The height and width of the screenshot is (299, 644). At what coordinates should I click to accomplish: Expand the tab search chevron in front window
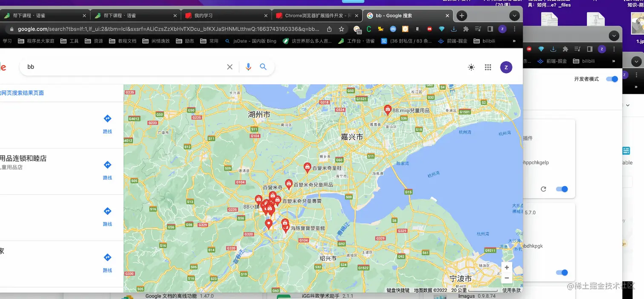click(515, 16)
